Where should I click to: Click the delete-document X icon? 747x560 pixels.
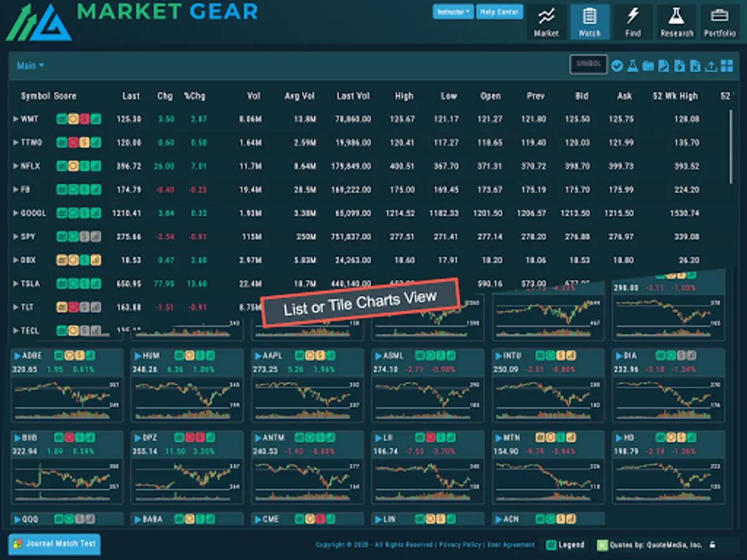(x=695, y=65)
